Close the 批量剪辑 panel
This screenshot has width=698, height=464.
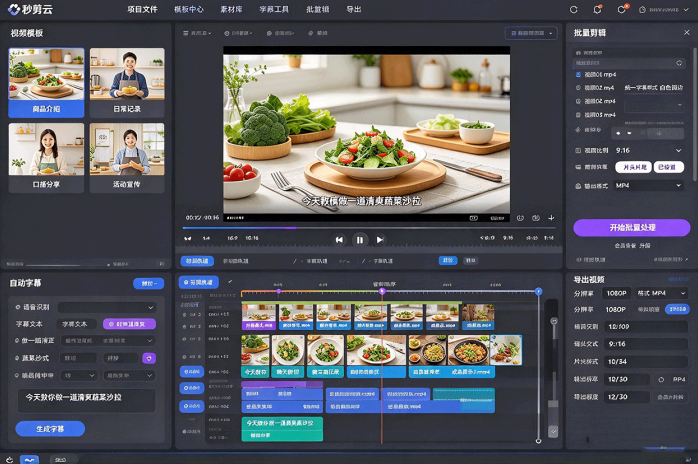686,33
